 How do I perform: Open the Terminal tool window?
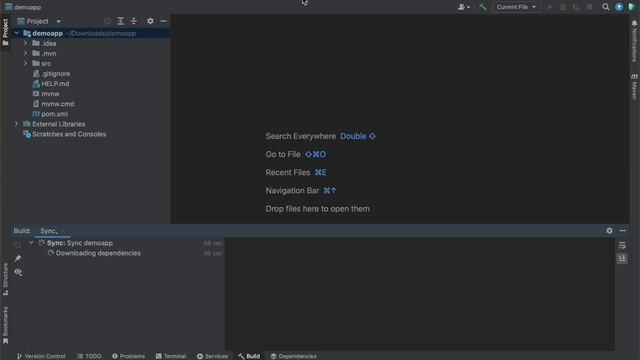[x=171, y=356]
